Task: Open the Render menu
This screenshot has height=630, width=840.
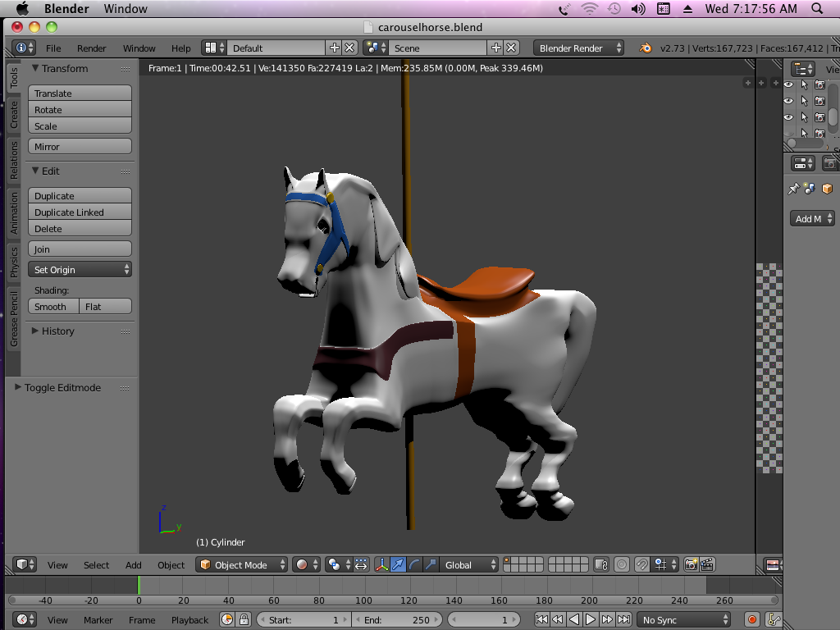Action: point(92,48)
